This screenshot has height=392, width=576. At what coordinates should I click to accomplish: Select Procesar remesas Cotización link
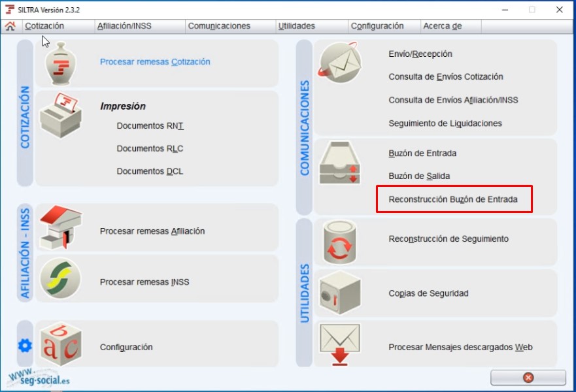[155, 61]
